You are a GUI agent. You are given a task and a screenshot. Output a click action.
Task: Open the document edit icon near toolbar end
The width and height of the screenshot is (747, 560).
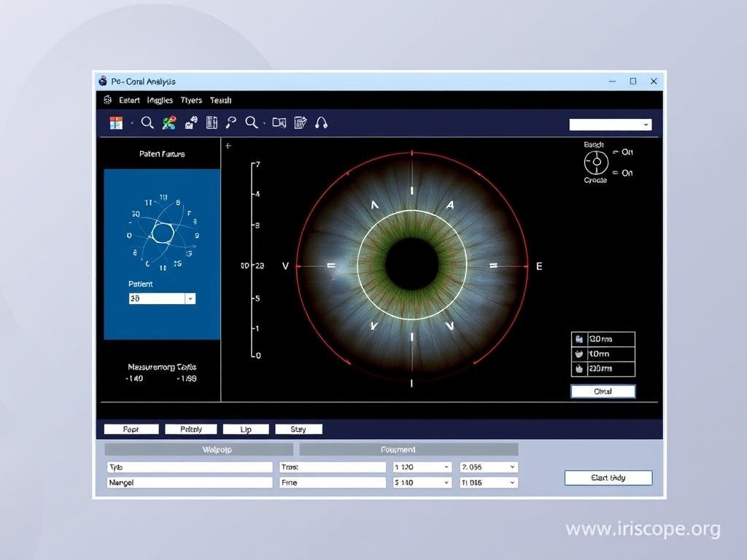pos(299,122)
